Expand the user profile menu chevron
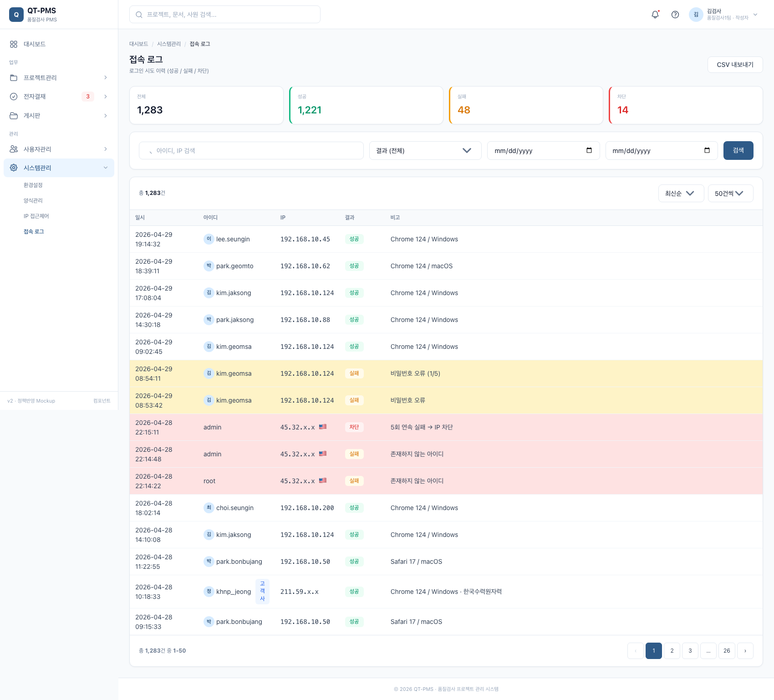The image size is (774, 700). (755, 15)
